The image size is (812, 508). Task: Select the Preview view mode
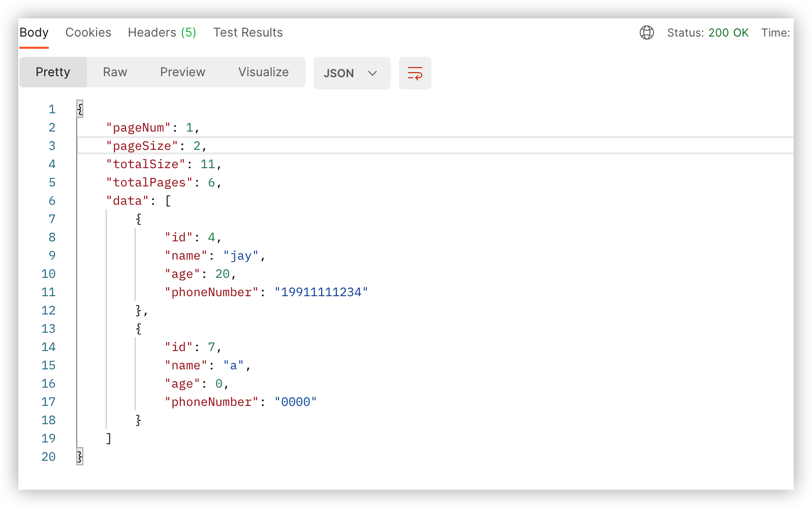(182, 72)
